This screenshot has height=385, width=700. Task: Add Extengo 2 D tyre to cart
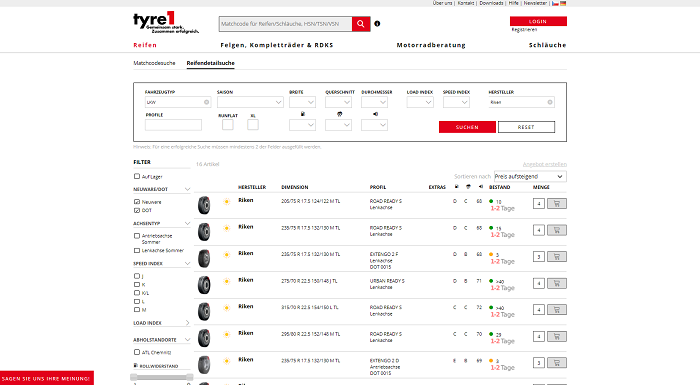coord(557,363)
